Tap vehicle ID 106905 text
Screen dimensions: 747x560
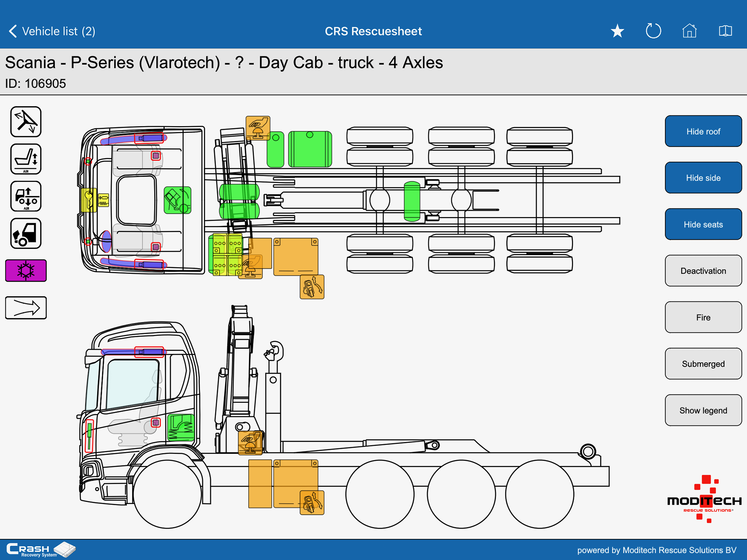tap(35, 84)
